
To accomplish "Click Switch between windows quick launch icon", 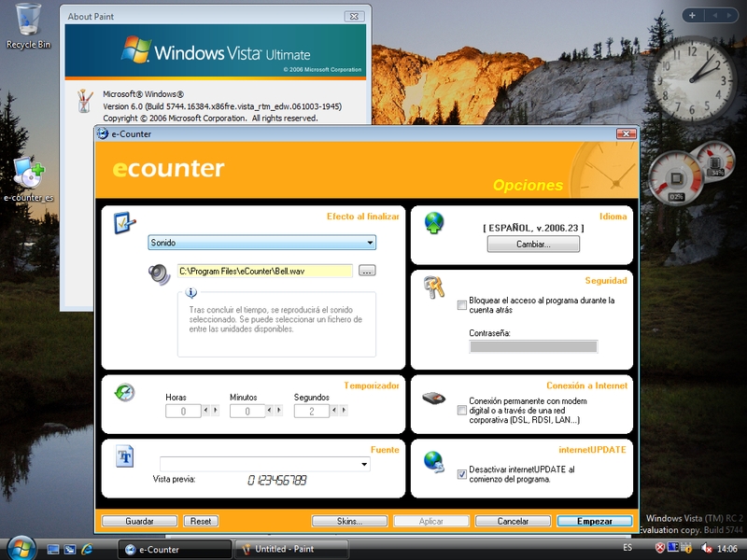I will pyautogui.click(x=70, y=550).
